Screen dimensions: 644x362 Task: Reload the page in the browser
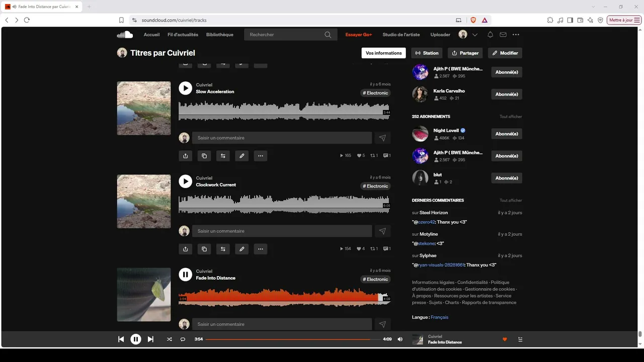tap(27, 20)
